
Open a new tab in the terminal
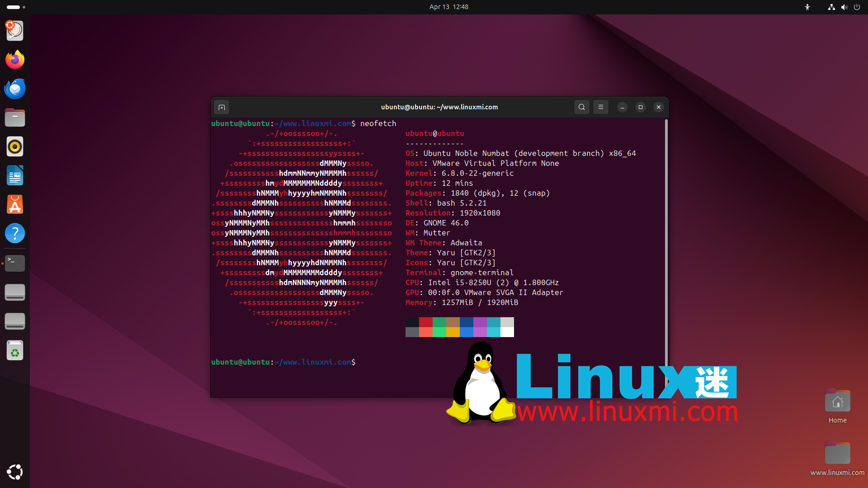click(x=222, y=107)
